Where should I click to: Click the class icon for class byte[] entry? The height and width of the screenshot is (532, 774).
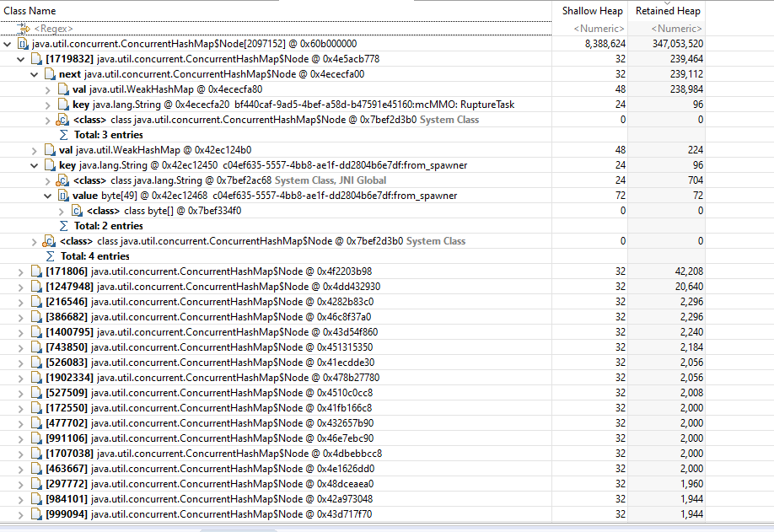[76, 210]
